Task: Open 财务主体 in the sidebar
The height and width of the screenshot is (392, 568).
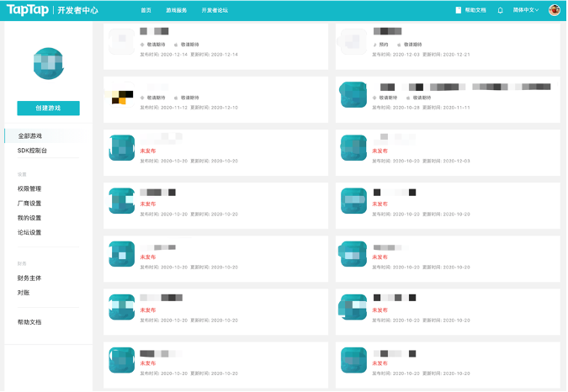Action: click(29, 278)
